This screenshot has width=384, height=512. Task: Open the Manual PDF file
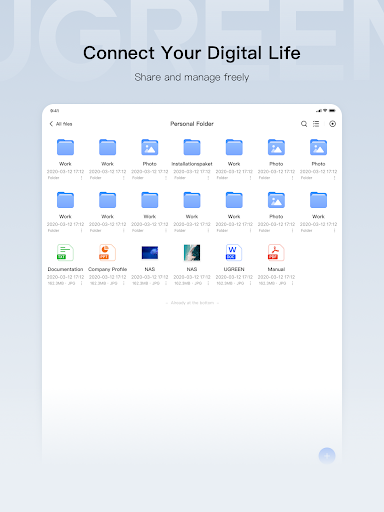pos(276,252)
